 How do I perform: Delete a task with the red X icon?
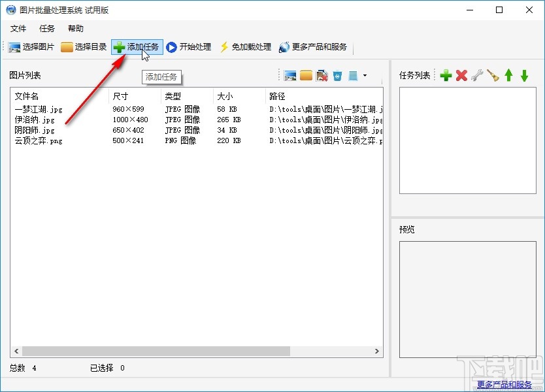coord(461,75)
